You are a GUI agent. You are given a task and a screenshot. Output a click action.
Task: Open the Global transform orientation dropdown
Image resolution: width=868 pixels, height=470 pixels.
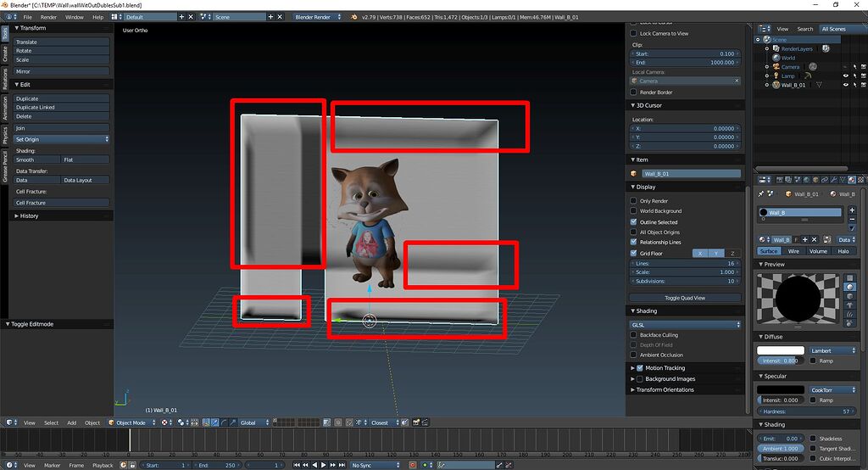254,422
